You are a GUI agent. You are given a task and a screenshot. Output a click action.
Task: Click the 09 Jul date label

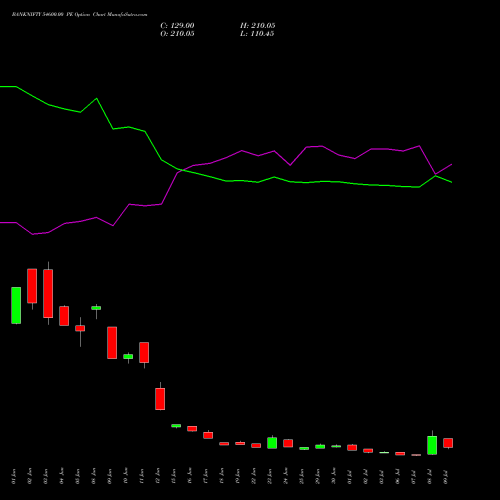[x=446, y=476]
